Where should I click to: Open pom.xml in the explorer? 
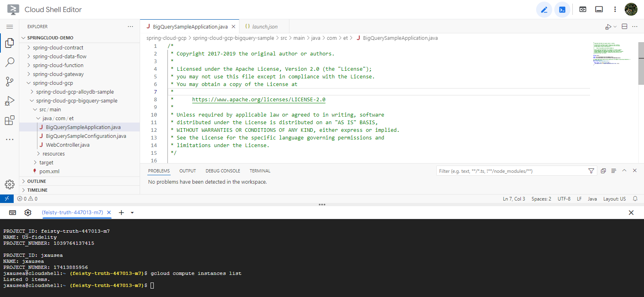coord(79,171)
